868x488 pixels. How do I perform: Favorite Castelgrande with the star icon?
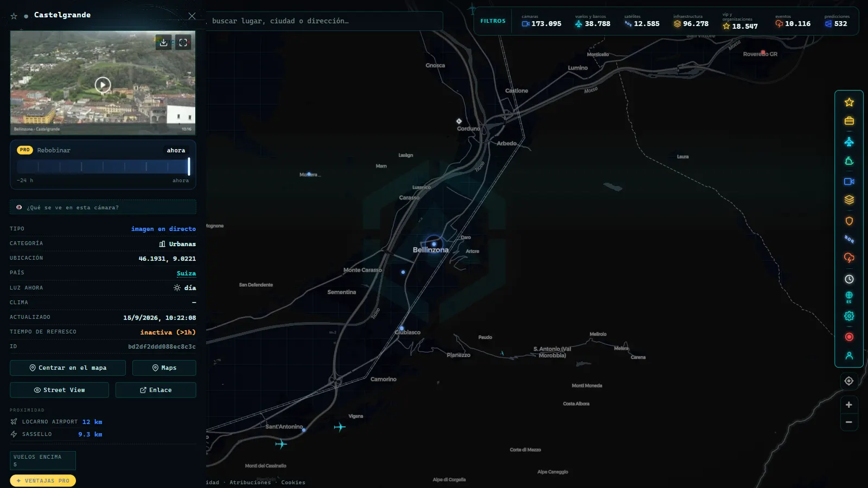pos(14,16)
